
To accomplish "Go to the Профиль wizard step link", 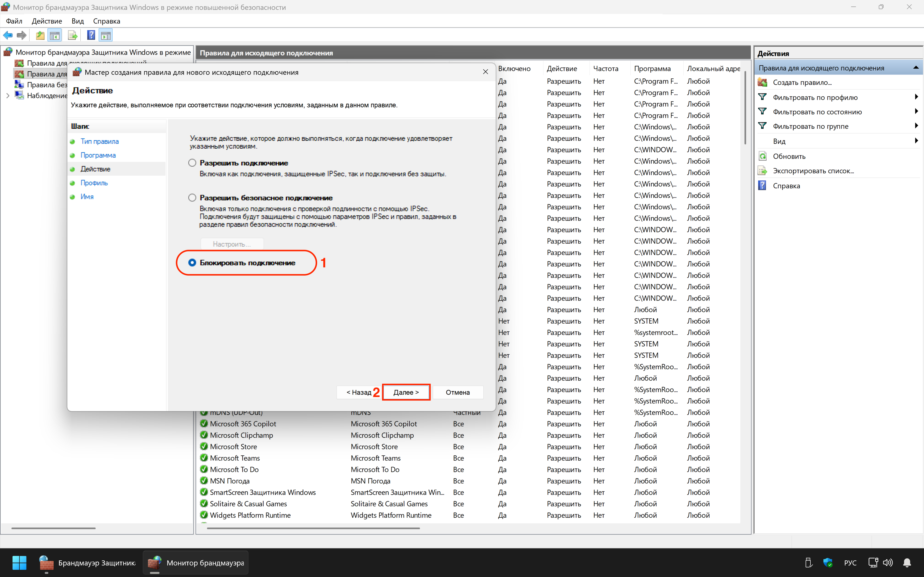I will (94, 183).
